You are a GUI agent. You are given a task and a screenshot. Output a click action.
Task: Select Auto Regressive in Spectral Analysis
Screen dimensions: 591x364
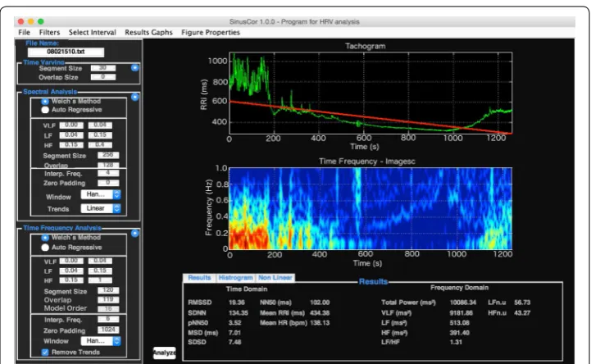tap(45, 110)
